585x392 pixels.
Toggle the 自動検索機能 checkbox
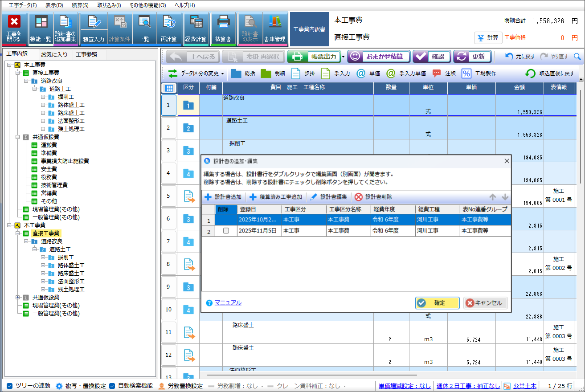(x=112, y=386)
